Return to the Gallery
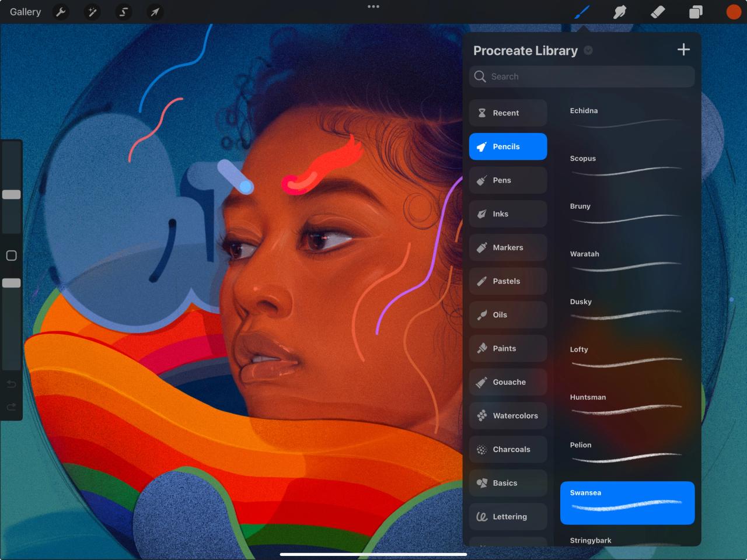The width and height of the screenshot is (747, 560). [25, 12]
